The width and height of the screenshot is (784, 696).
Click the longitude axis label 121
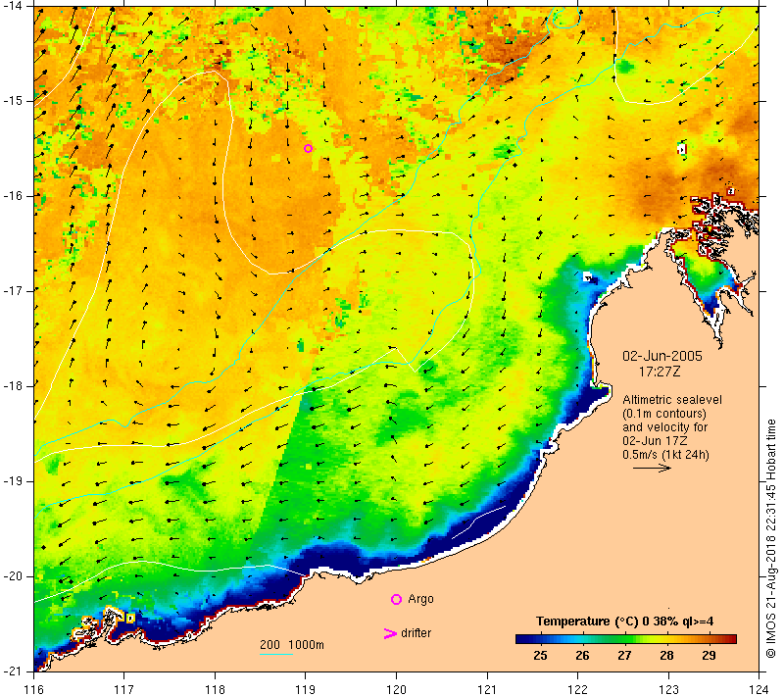coord(487,689)
